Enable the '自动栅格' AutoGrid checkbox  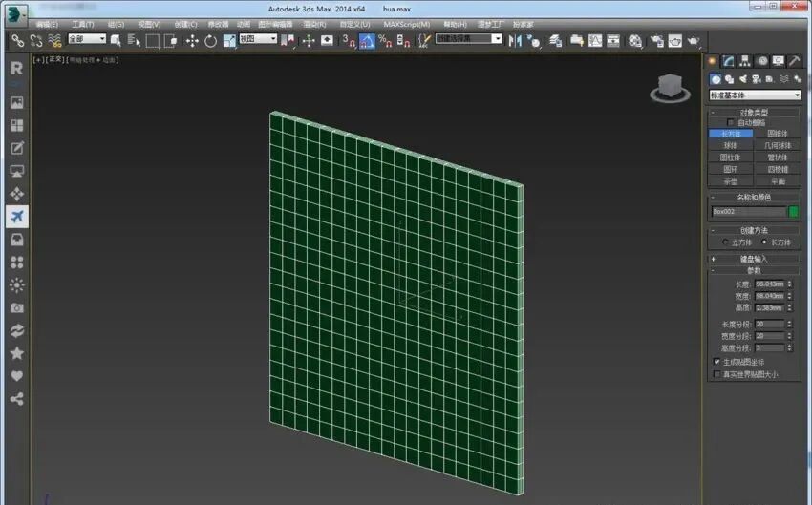[730, 122]
